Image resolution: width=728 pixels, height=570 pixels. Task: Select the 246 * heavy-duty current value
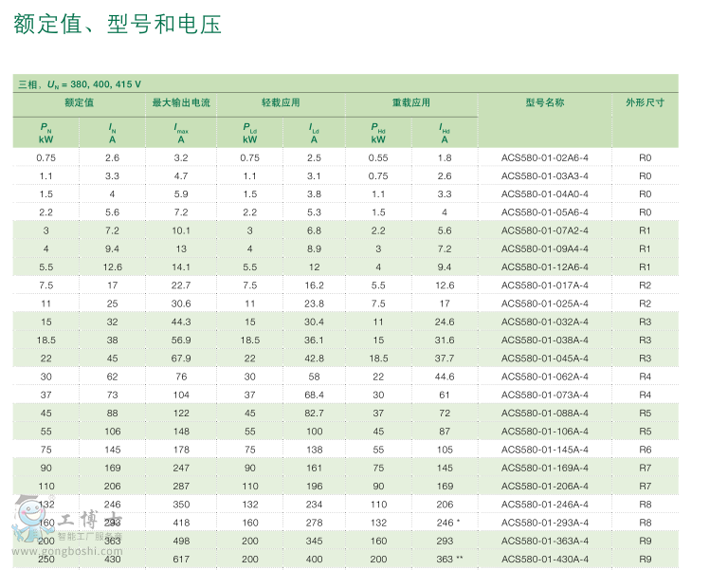[x=446, y=523]
